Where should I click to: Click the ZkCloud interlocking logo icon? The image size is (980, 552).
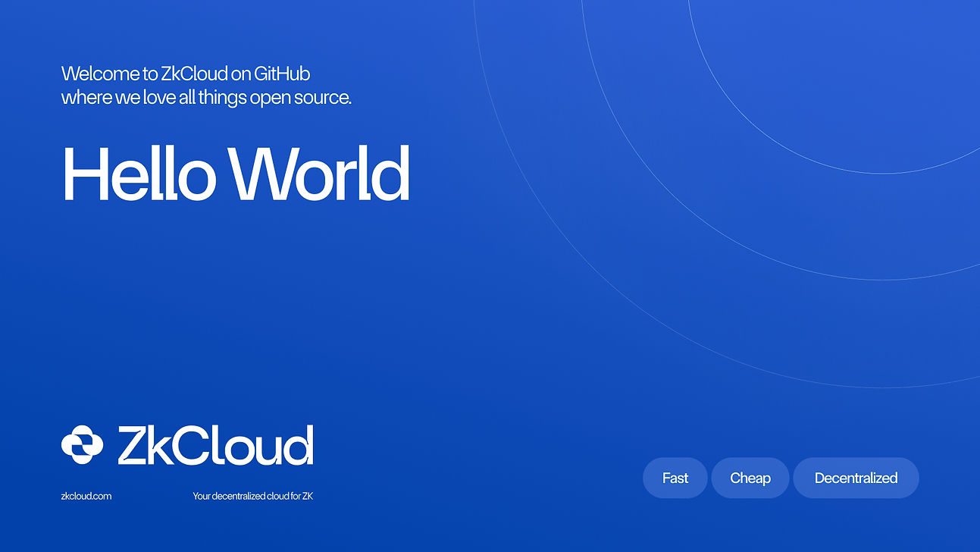point(82,445)
